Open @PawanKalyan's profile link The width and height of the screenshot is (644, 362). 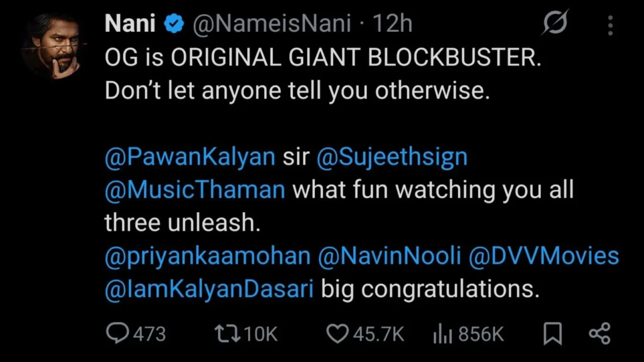click(x=190, y=156)
